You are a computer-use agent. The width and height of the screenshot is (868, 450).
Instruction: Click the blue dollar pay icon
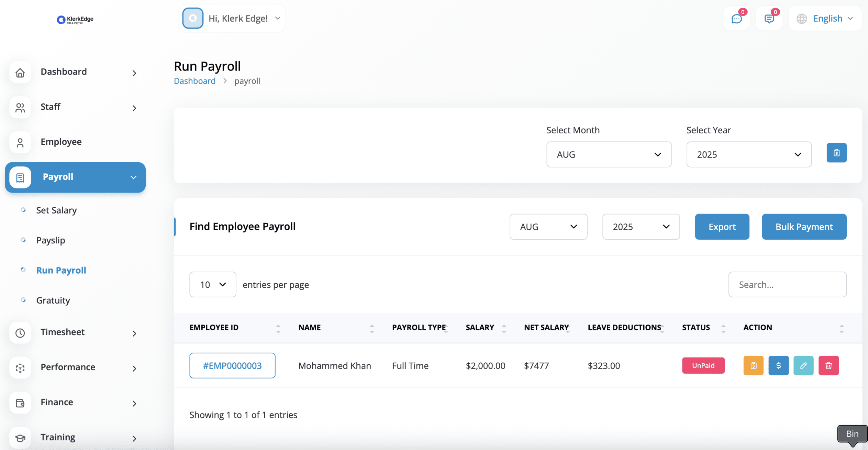point(778,365)
